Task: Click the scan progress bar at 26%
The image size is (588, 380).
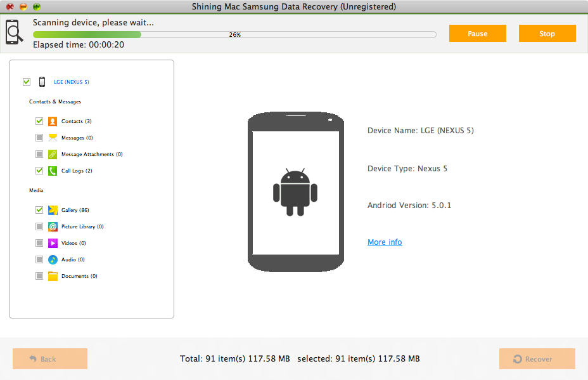Action: pyautogui.click(x=234, y=34)
